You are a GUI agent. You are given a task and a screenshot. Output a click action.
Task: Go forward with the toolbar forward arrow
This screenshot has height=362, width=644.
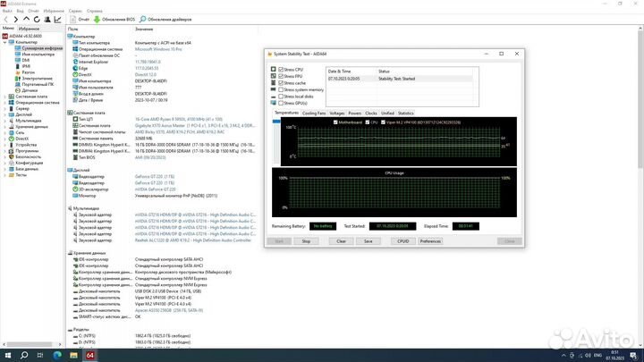(15, 20)
